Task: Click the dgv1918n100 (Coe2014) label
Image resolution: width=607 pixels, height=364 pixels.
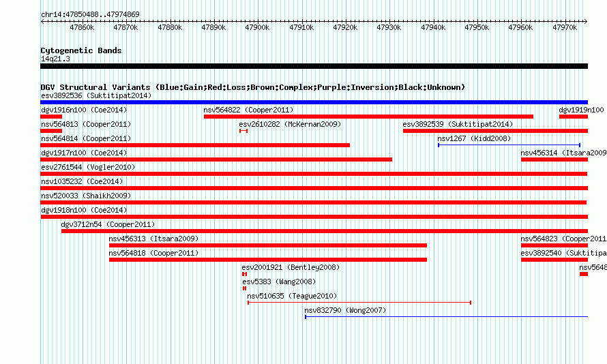Action: (84, 210)
